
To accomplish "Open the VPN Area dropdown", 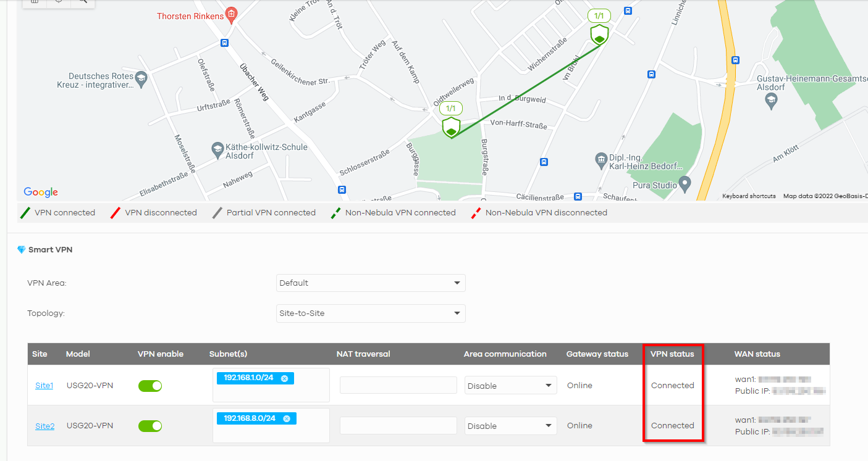I will [x=371, y=283].
